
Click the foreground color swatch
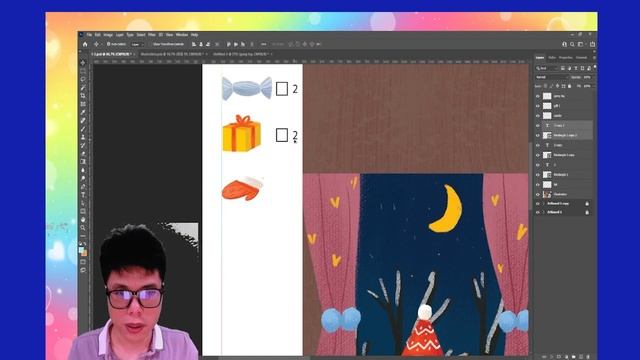pyautogui.click(x=82, y=250)
